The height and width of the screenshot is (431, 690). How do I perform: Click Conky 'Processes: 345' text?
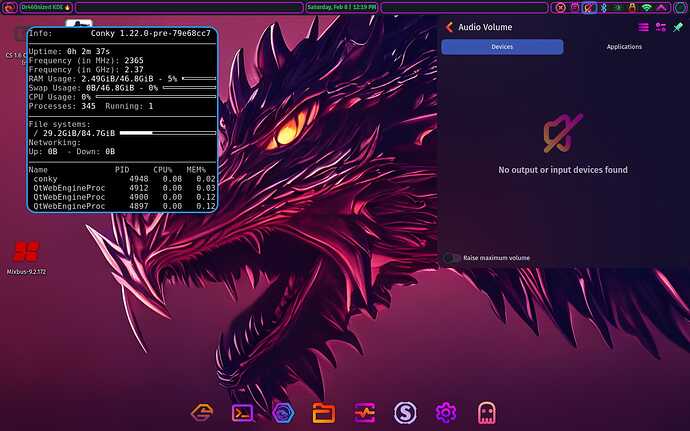62,106
